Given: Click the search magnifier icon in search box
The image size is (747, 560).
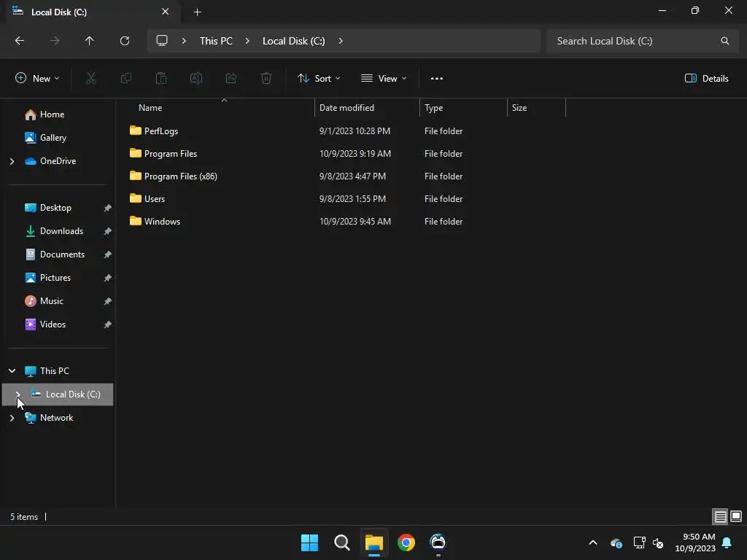Looking at the screenshot, I should (x=724, y=41).
